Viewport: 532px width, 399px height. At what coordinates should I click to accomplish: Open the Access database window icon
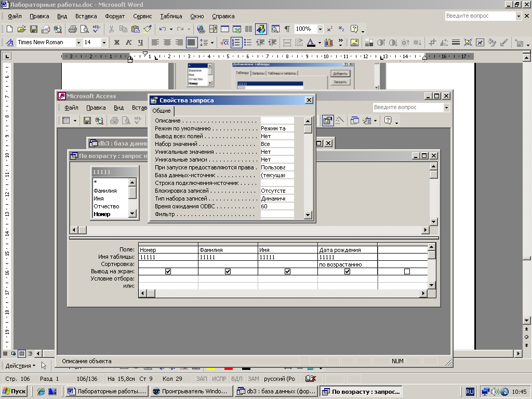(x=354, y=121)
